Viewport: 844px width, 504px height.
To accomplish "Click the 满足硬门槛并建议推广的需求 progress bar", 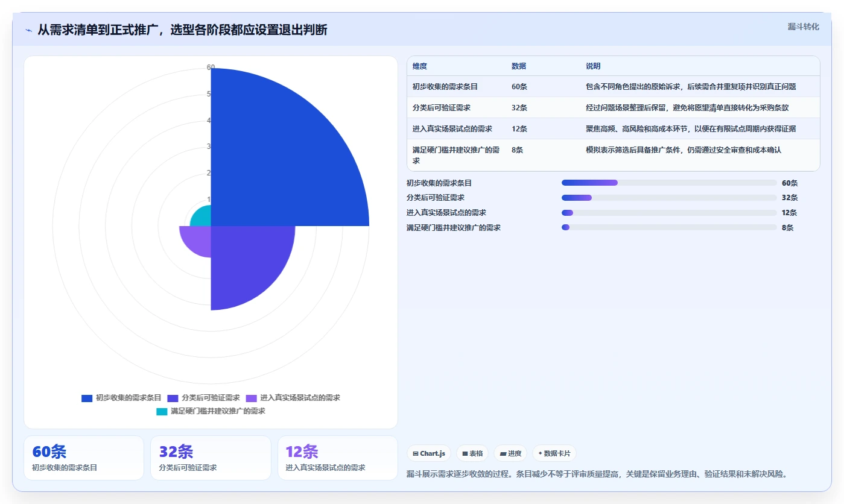I will pos(669,227).
